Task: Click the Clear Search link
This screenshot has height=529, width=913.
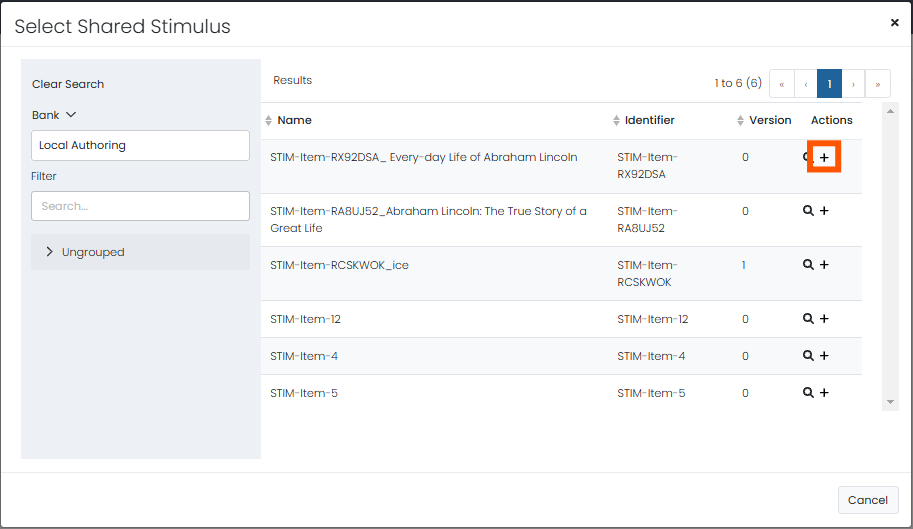Action: [x=68, y=84]
